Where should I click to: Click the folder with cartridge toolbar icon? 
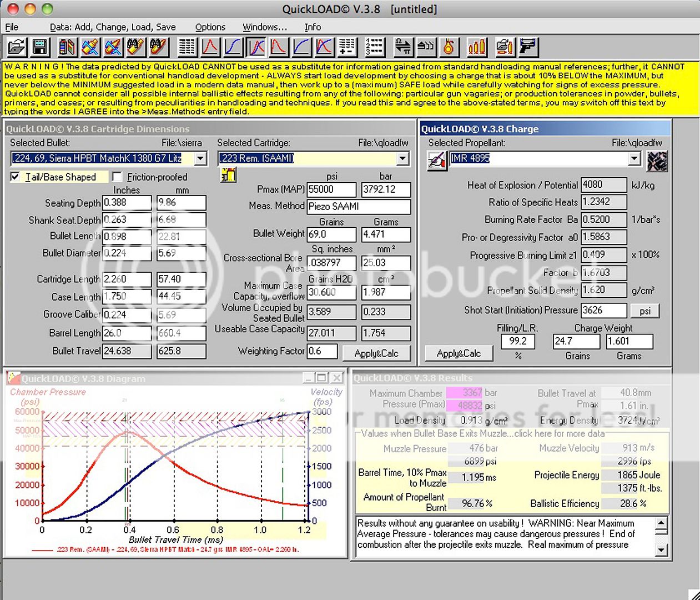point(505,47)
